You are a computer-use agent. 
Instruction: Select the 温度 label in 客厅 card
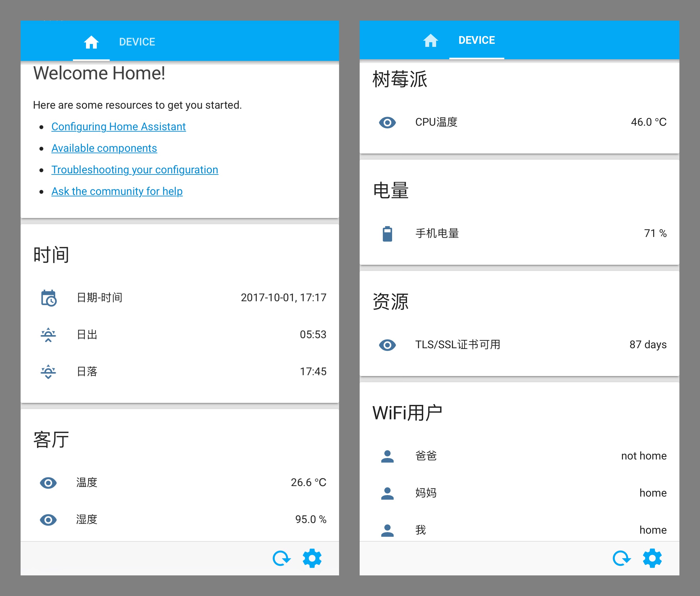pyautogui.click(x=87, y=482)
